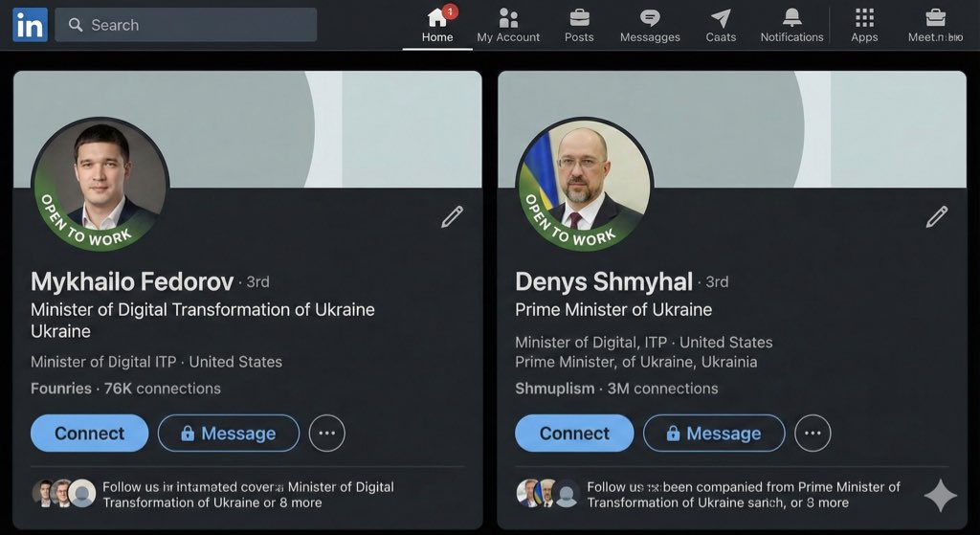Click the LinkedIn logo
980x535 pixels.
30,25
